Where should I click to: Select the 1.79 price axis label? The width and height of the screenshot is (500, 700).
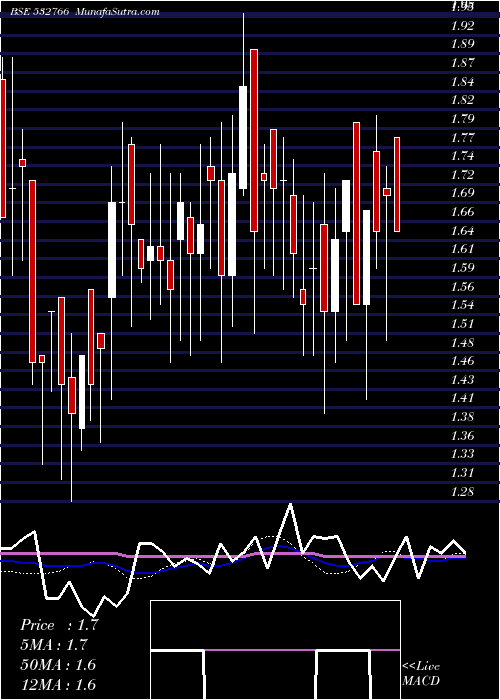(462, 119)
